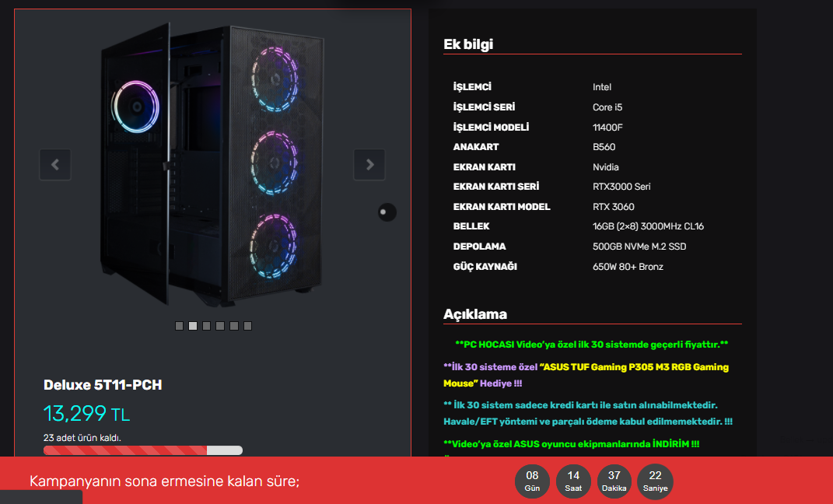Select the fifth carousel indicator dot
This screenshot has height=504, width=833.
pos(234,326)
